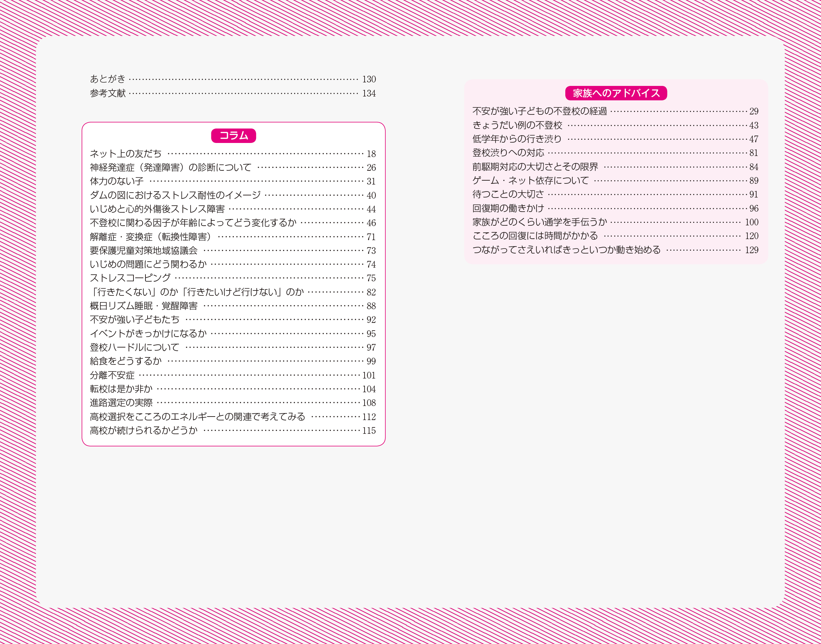Image resolution: width=821 pixels, height=644 pixels.
Task: Select 回復期の働きかけ entry
Action: pyautogui.click(x=615, y=208)
